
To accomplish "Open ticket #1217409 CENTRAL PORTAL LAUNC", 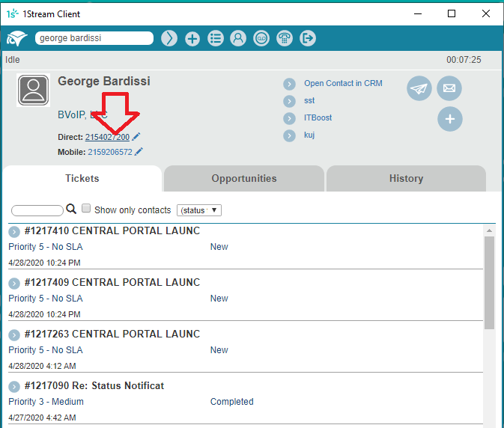I will coord(112,283).
